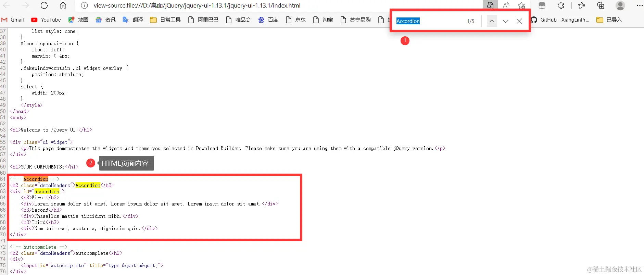The height and width of the screenshot is (275, 644).
Task: Click the h3 Third line
Action: (40, 222)
